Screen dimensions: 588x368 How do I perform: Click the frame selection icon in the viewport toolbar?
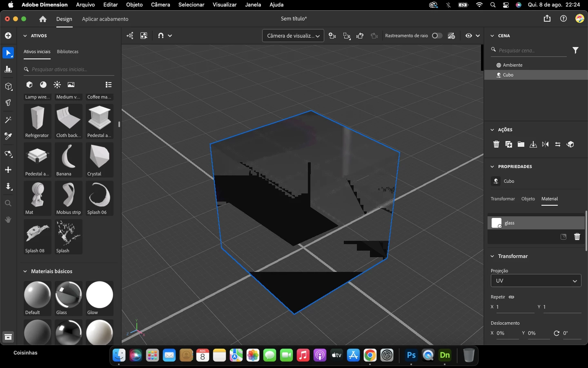coord(144,36)
